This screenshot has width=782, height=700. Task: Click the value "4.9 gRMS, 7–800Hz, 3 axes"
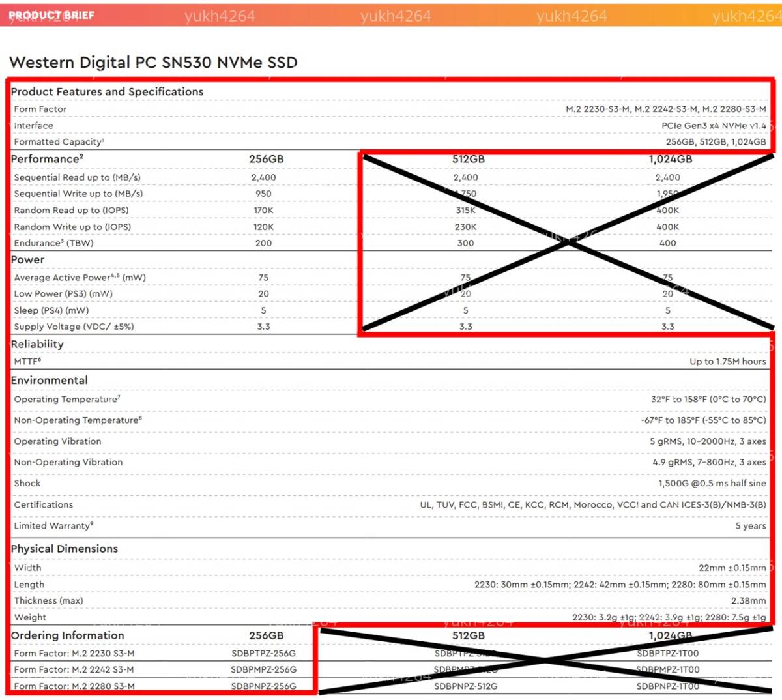710,463
